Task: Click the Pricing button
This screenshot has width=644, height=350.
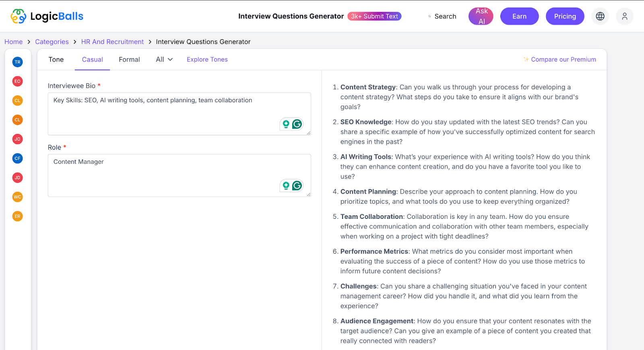Action: [x=565, y=16]
